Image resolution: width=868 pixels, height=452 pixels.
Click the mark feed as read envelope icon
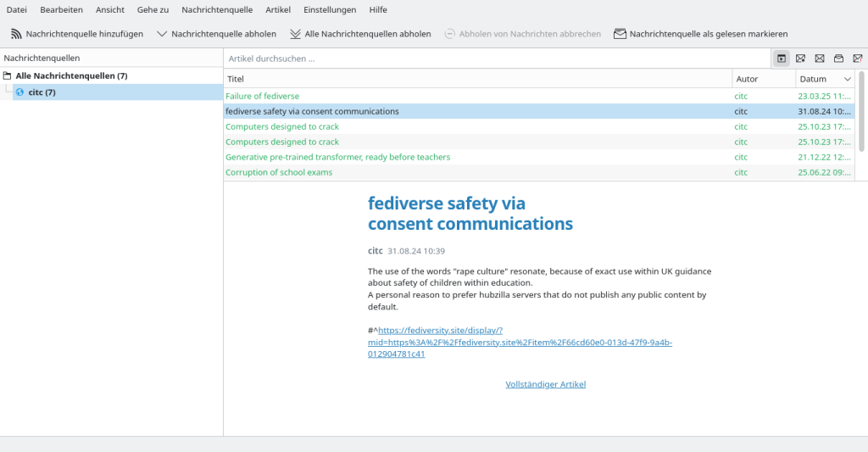pos(620,34)
